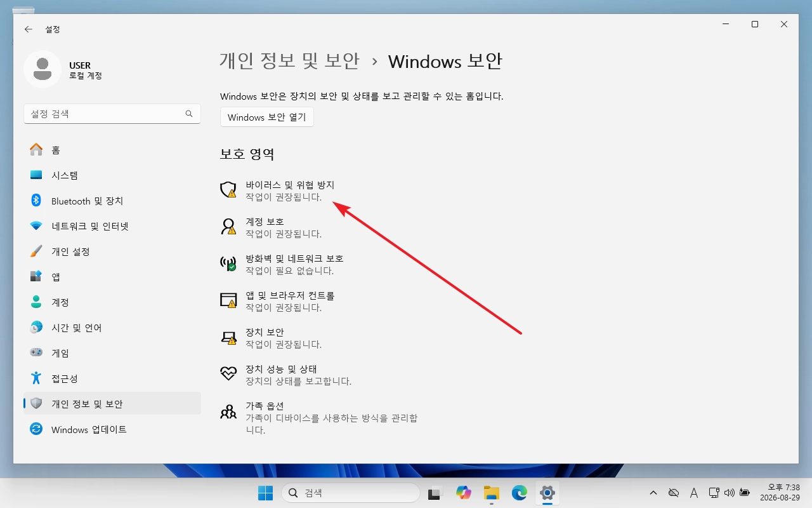Open File Explorer from the taskbar

pos(492,493)
